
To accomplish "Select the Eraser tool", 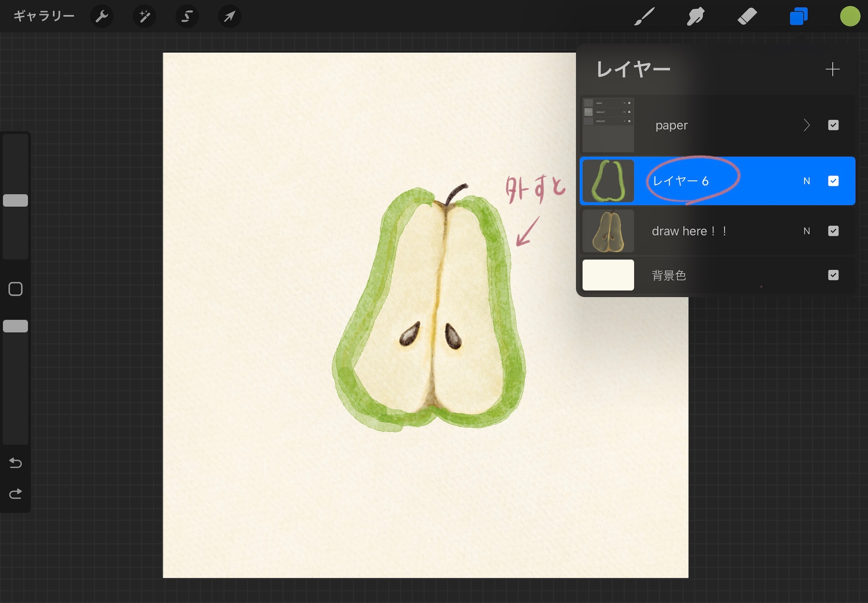I will coord(747,17).
